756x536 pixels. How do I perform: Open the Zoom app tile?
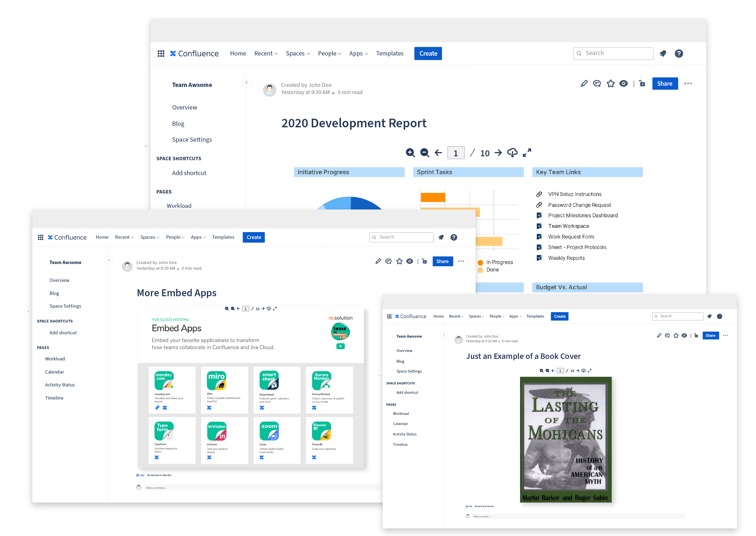coord(277,440)
